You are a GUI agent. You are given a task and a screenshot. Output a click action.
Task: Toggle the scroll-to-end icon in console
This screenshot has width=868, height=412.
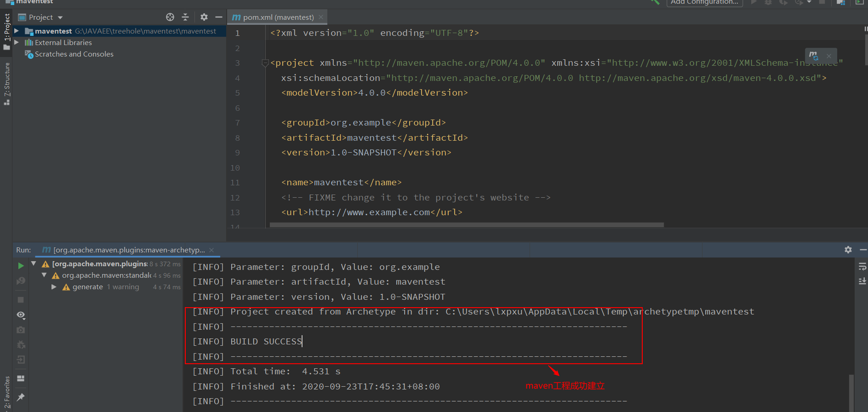tap(862, 281)
